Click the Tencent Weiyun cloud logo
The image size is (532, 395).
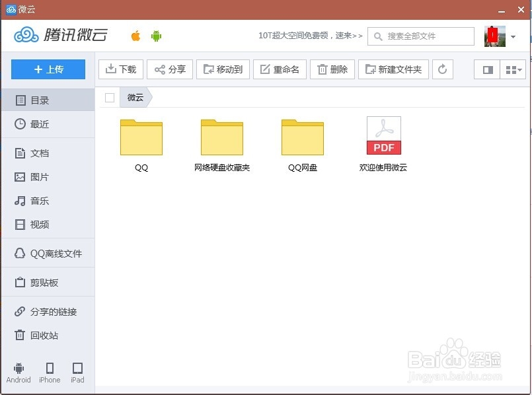click(61, 35)
